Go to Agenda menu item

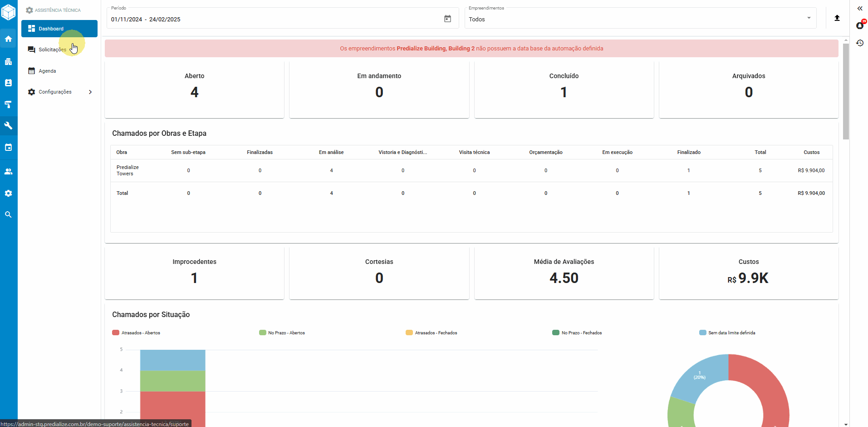tap(47, 71)
